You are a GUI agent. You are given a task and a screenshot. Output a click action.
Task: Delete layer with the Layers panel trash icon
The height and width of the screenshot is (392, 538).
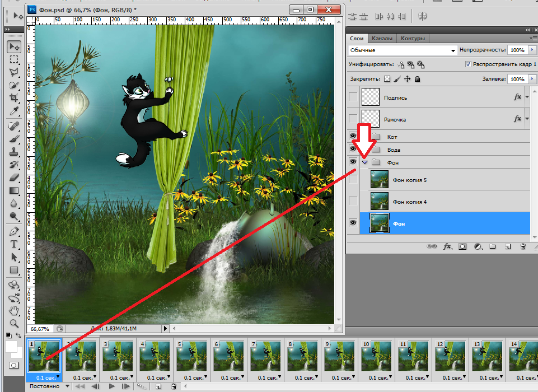point(523,246)
